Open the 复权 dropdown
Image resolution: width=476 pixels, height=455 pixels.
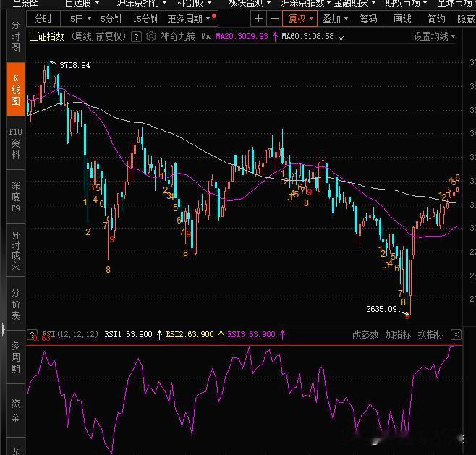tap(300, 19)
